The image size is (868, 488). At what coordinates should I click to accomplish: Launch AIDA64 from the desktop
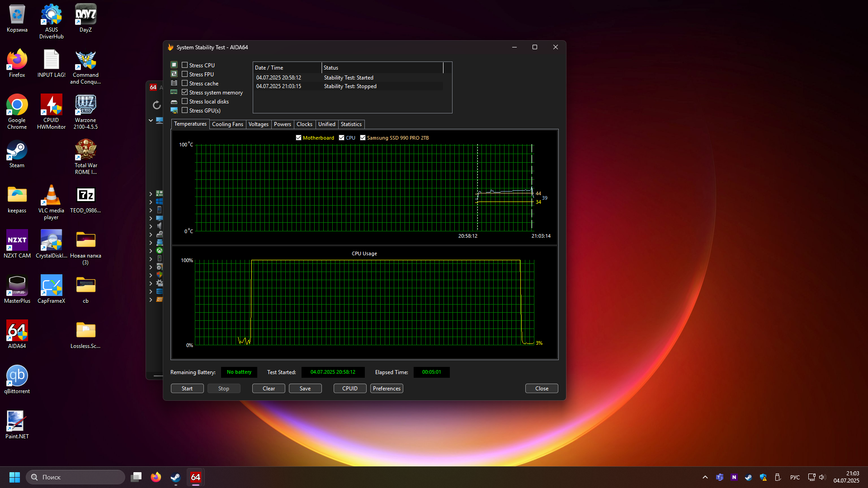click(x=17, y=334)
